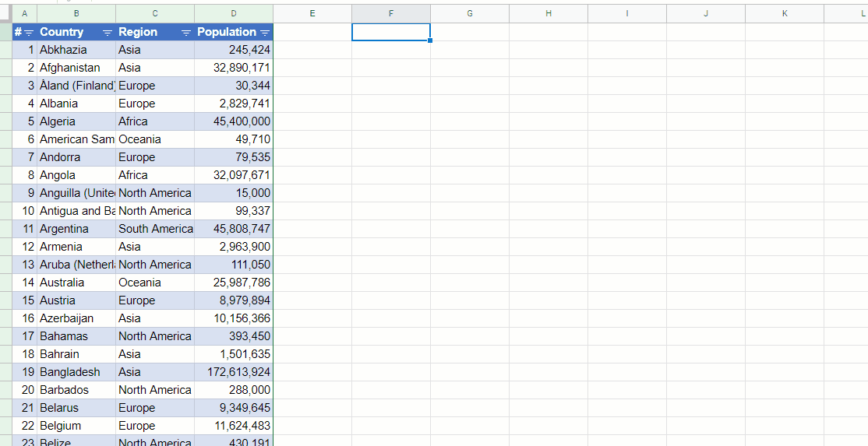Open the Country column filter icon

(108, 32)
